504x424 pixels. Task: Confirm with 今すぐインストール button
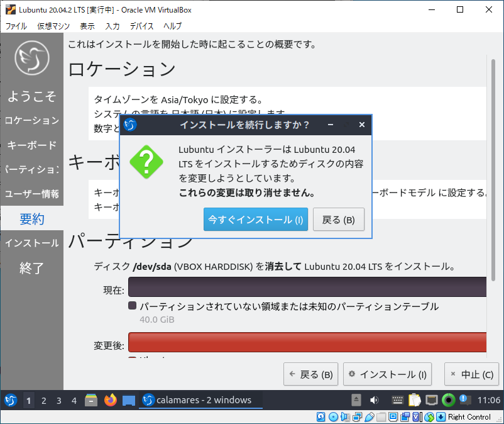256,220
